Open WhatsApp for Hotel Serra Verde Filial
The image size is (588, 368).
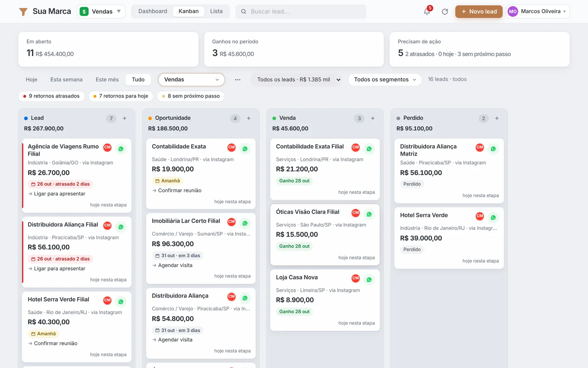point(121,302)
